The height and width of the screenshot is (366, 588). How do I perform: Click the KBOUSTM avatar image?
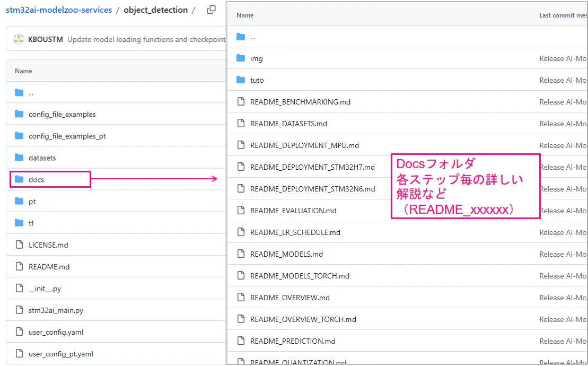[x=19, y=39]
